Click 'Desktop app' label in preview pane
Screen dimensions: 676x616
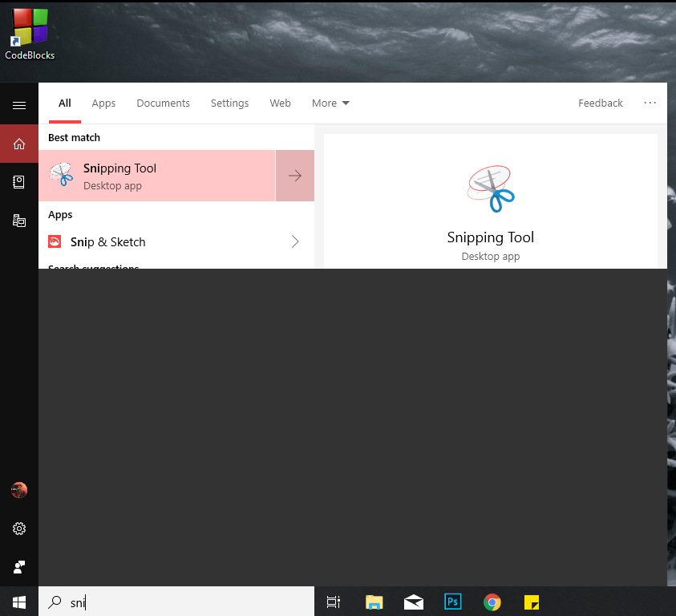coord(491,256)
